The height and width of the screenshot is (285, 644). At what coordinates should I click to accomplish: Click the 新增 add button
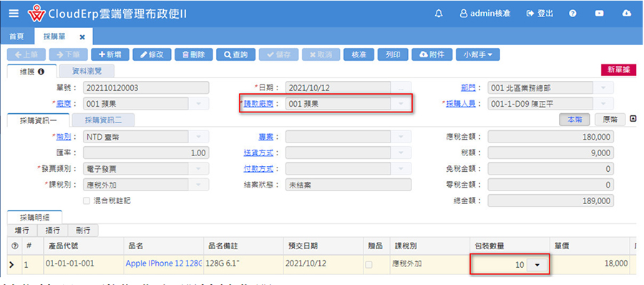110,54
